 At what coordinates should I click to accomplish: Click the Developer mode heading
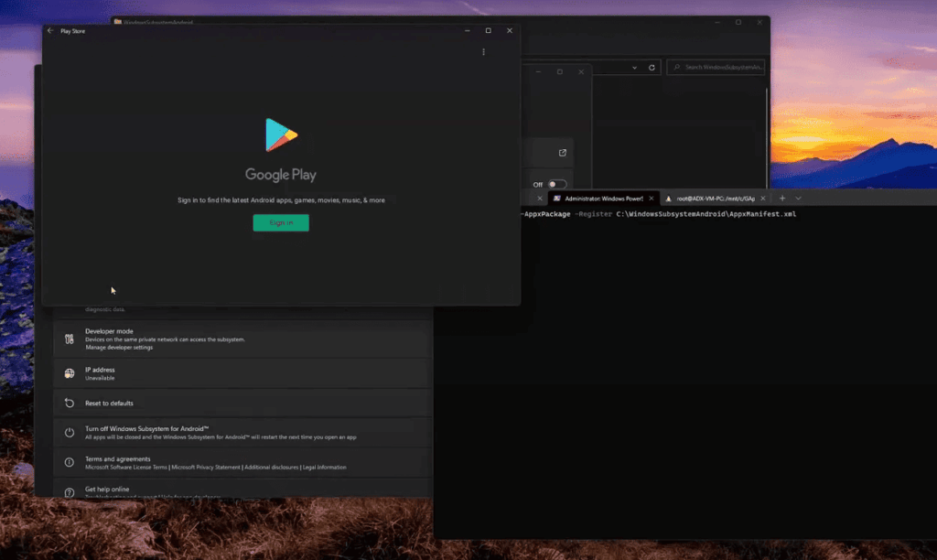point(109,331)
